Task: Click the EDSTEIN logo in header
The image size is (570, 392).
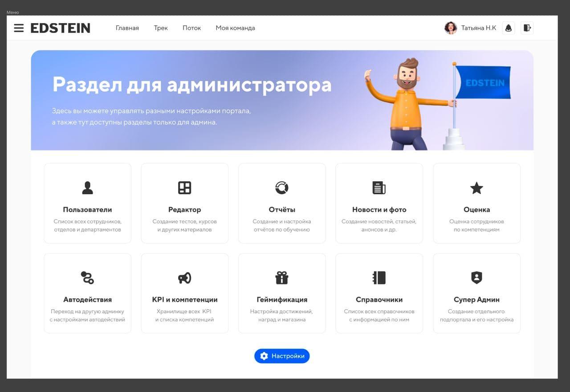Action: 60,28
